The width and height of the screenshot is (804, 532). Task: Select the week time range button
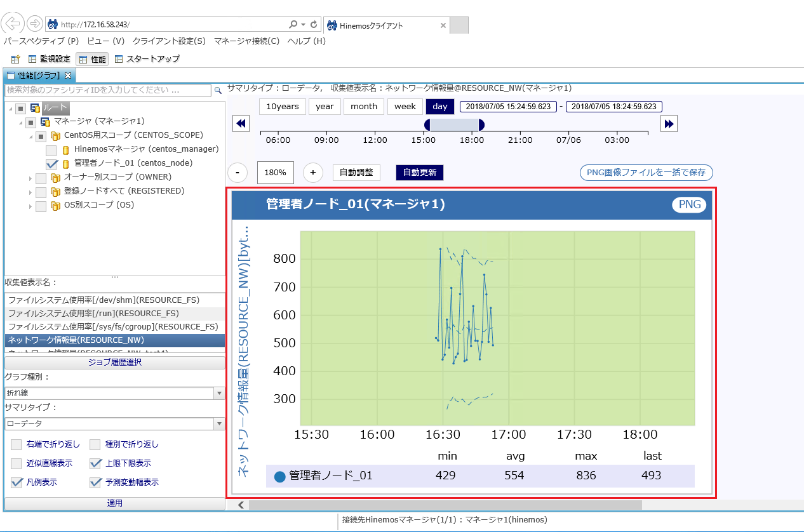pos(405,107)
